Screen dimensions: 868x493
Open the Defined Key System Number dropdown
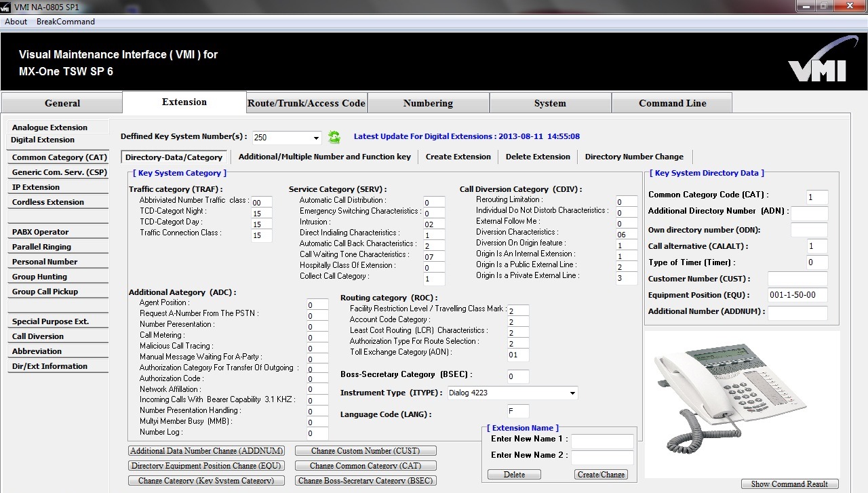pos(316,138)
